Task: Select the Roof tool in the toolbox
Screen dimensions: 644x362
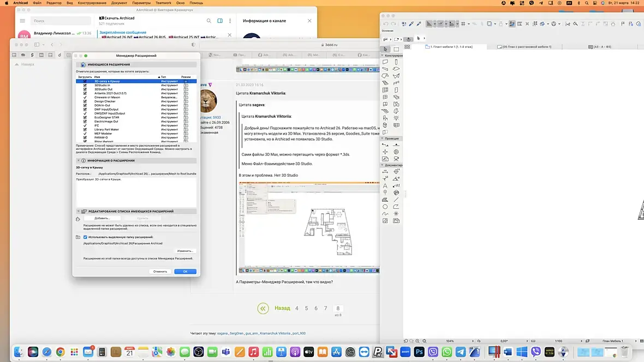Action: tap(385, 76)
